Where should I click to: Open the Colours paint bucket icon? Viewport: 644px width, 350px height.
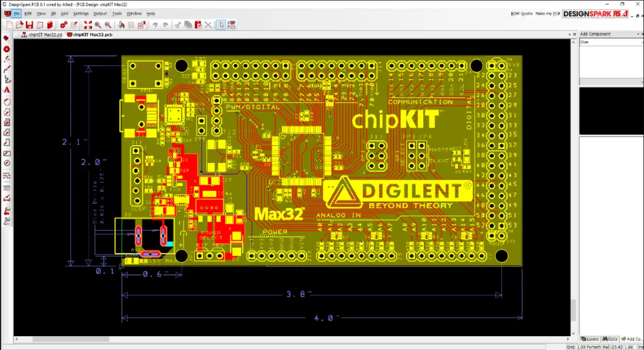tap(121, 25)
